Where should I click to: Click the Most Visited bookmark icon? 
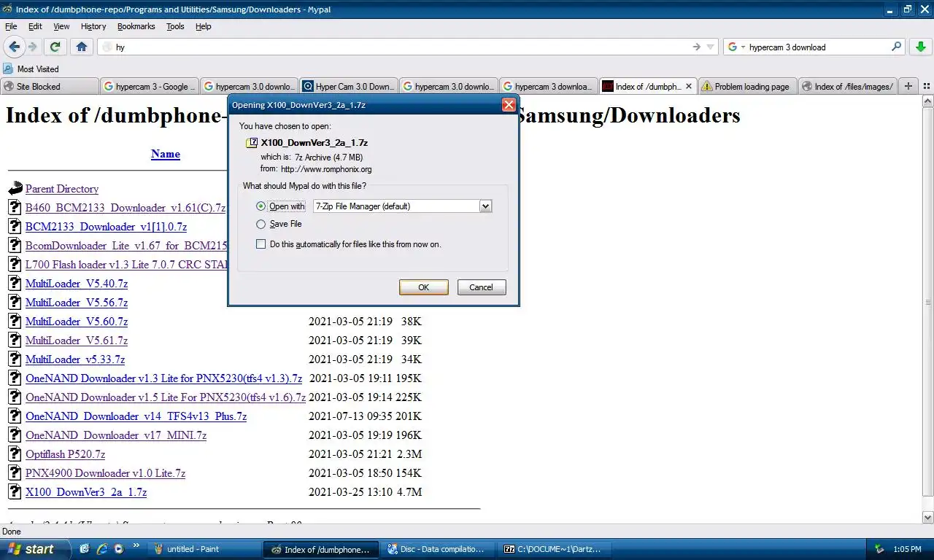(8, 69)
